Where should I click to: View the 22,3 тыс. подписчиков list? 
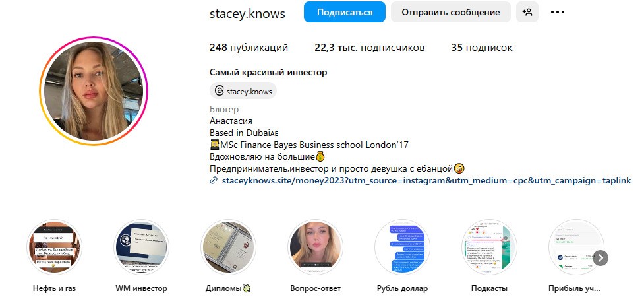click(370, 48)
